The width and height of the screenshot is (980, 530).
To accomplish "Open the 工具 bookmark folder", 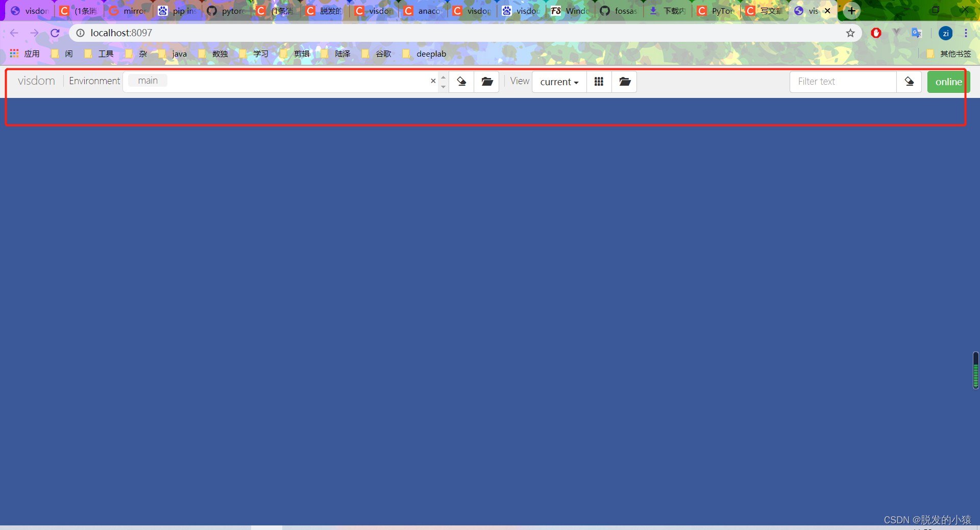I will 100,54.
